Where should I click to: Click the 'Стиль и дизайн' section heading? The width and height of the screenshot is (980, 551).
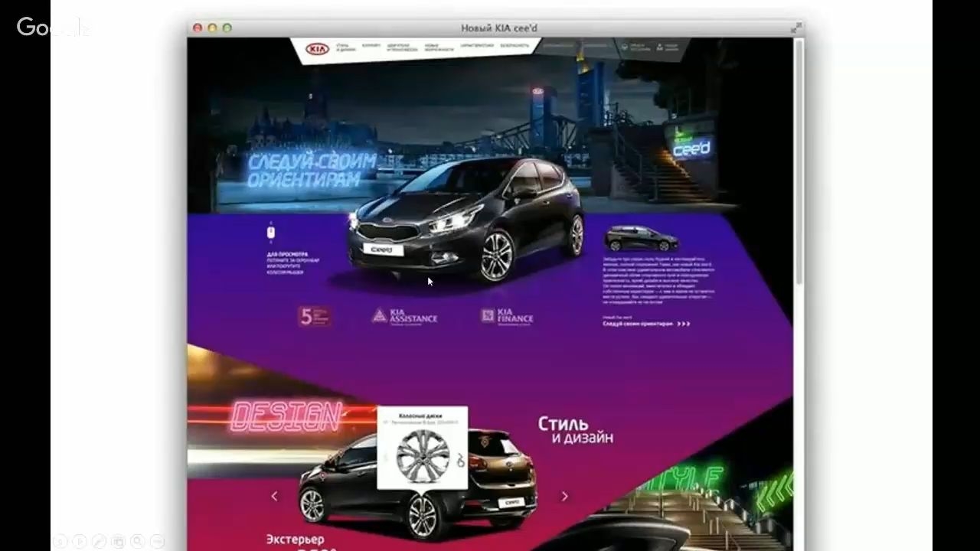point(576,430)
